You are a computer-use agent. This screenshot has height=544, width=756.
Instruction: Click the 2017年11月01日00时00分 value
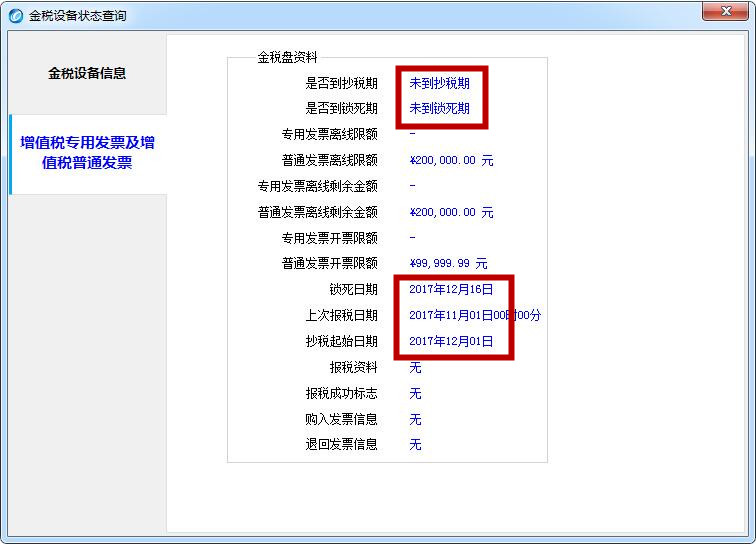tap(475, 315)
